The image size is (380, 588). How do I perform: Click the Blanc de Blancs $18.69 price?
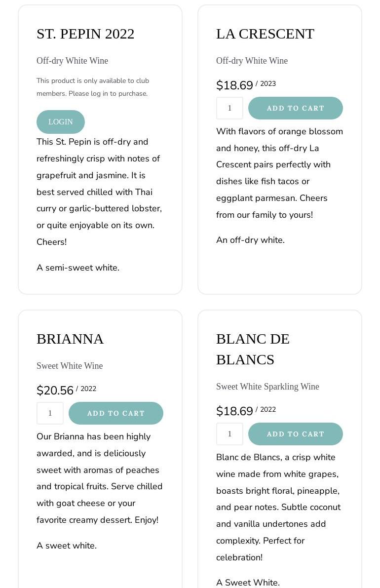[x=234, y=411]
